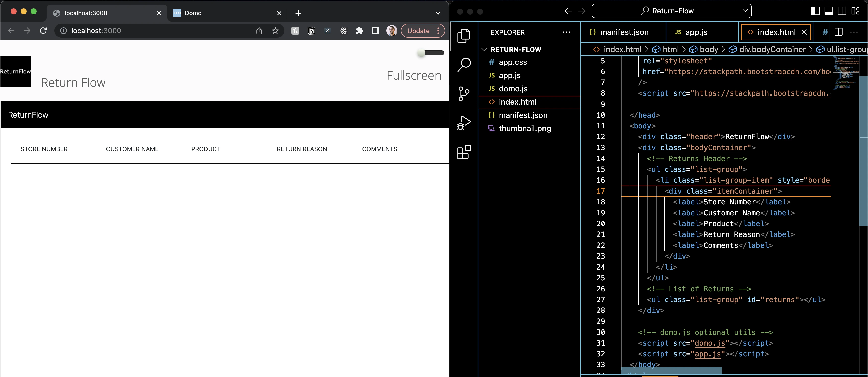The width and height of the screenshot is (868, 377).
Task: Flip the theme switch above Fullscreen
Action: (430, 53)
